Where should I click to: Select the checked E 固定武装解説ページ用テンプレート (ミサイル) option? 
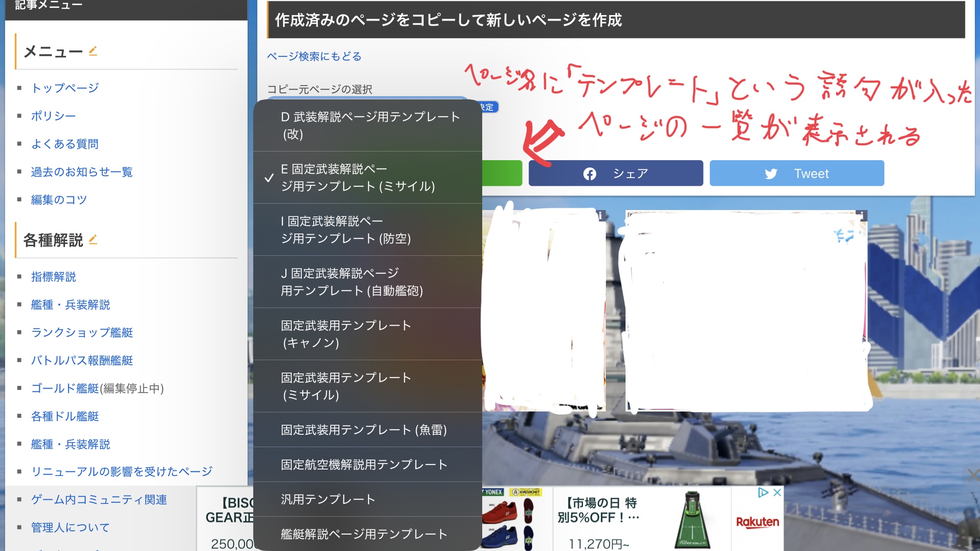pyautogui.click(x=357, y=178)
